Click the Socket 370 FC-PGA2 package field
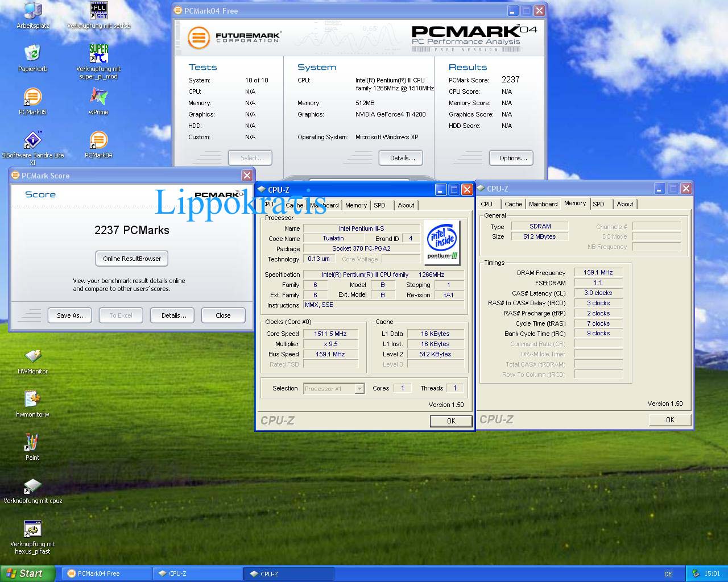Viewport: 728px width, 582px height. pyautogui.click(x=361, y=248)
